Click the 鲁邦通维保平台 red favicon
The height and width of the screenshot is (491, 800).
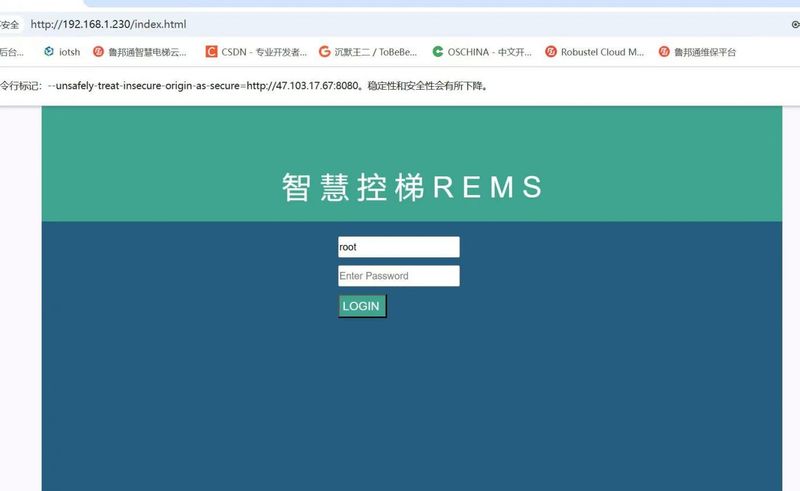664,52
